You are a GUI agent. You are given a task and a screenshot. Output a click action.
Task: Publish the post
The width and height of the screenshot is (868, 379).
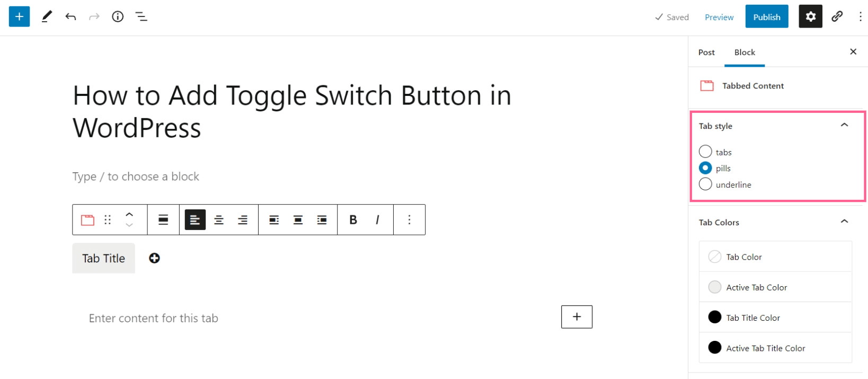point(766,16)
